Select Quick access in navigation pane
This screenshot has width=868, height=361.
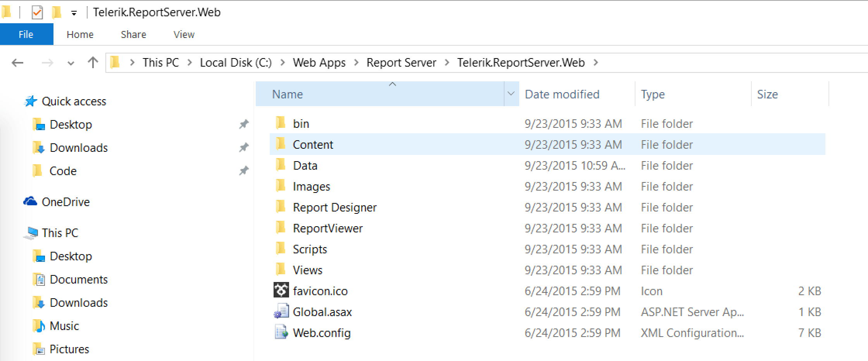(x=74, y=101)
